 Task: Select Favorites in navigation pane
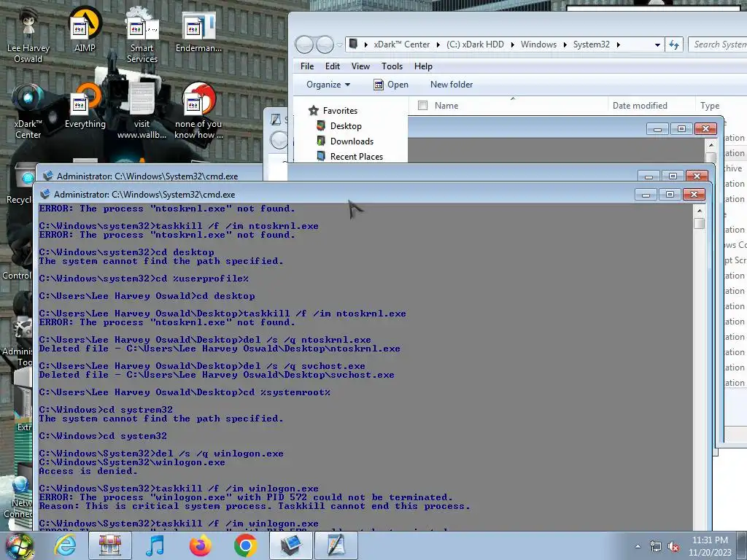pos(333,111)
